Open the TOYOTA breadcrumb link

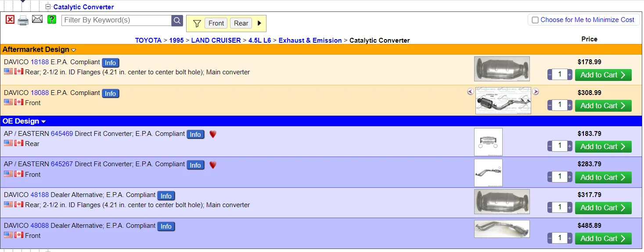coord(148,40)
